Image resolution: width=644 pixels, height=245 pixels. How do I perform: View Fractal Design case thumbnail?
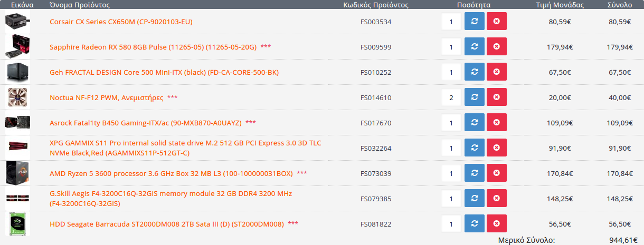click(x=17, y=72)
